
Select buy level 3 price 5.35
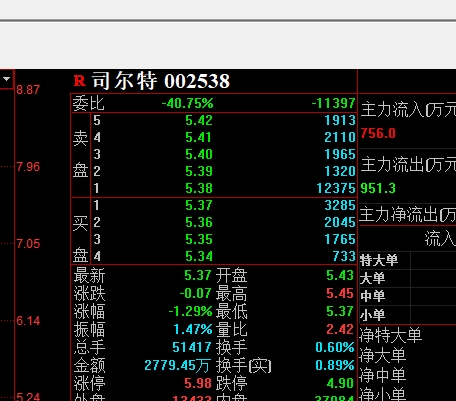[x=199, y=239]
